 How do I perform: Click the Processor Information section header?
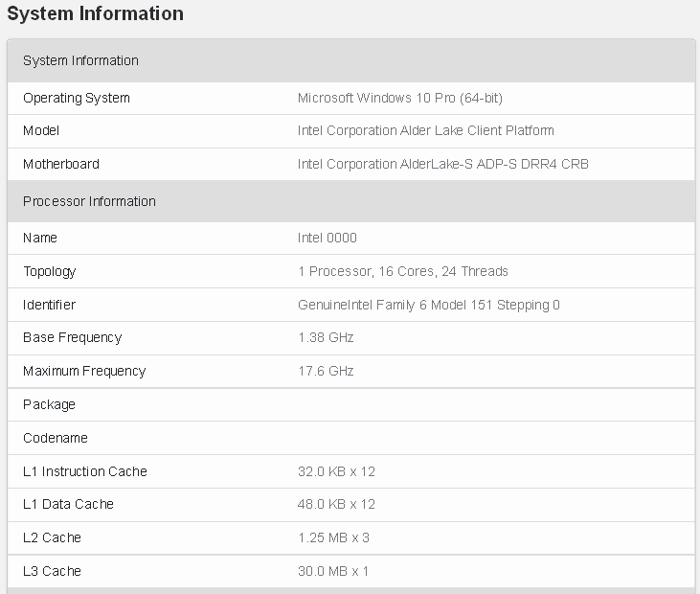tap(89, 201)
